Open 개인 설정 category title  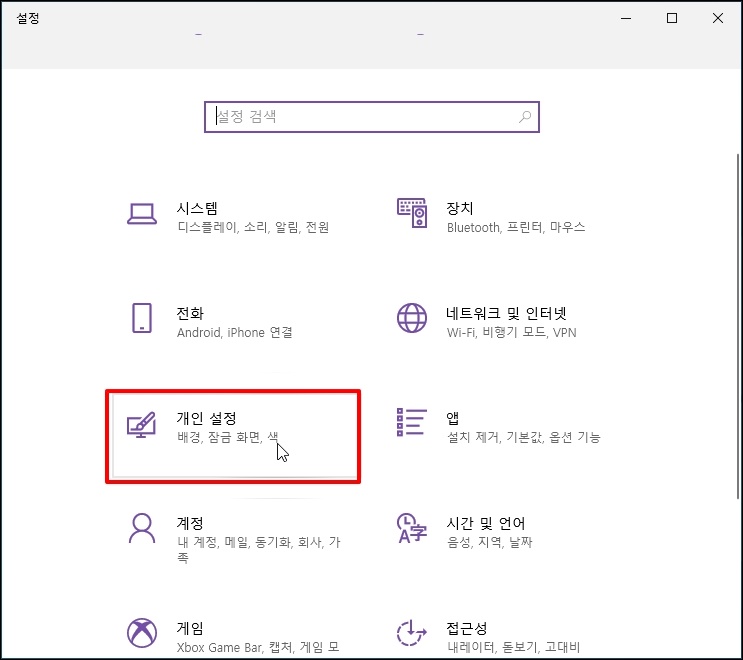[x=207, y=418]
